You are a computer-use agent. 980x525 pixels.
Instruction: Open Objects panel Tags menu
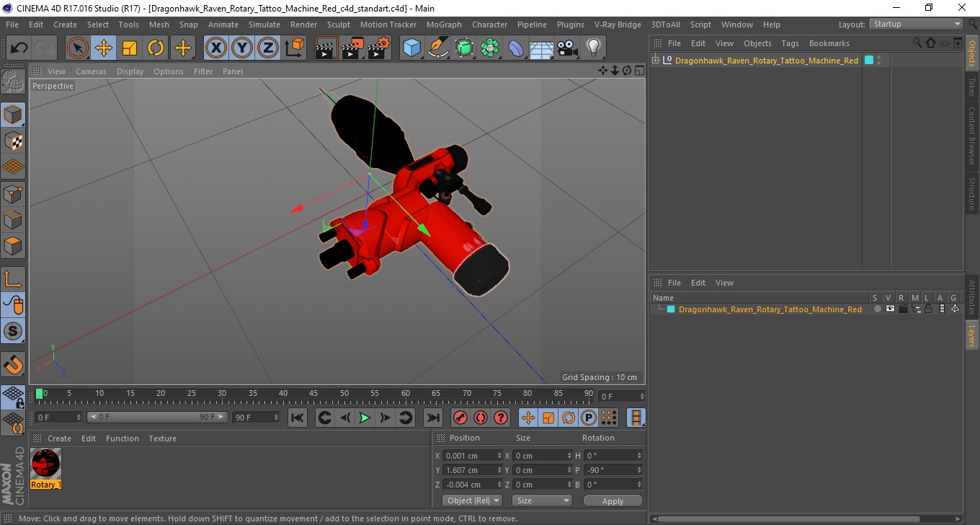click(x=790, y=43)
